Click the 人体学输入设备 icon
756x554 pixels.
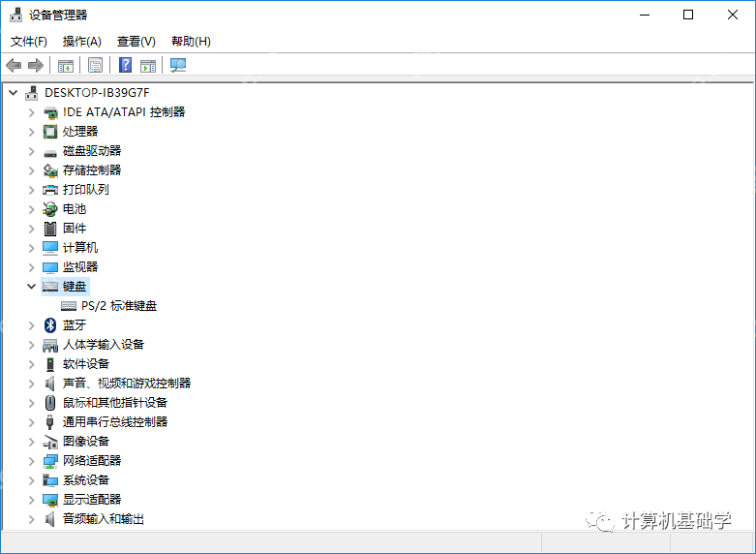pyautogui.click(x=50, y=345)
